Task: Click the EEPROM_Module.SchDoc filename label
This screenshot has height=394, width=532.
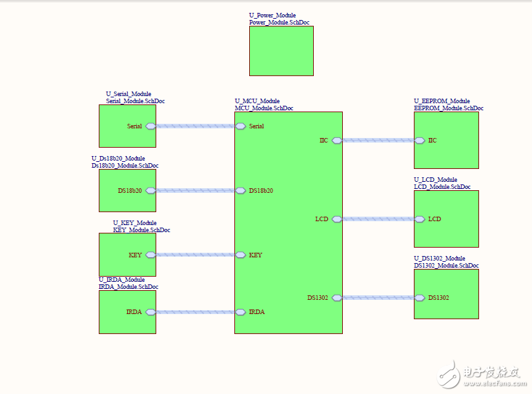Action: click(x=449, y=108)
